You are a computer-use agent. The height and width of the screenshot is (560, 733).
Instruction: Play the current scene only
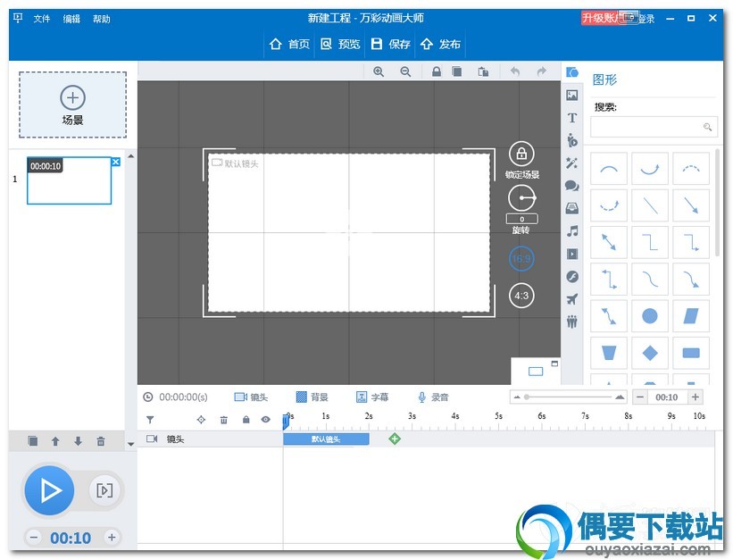(104, 490)
